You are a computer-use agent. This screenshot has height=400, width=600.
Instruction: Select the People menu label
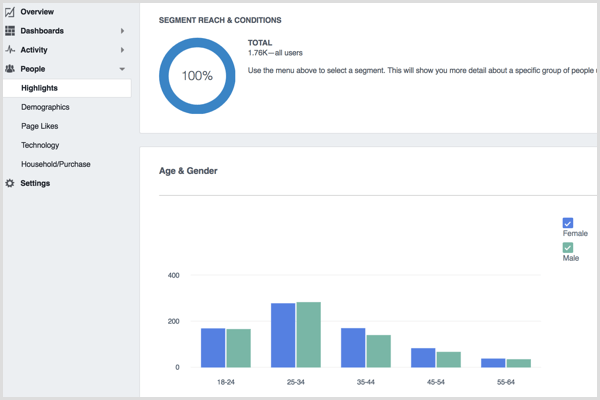coord(33,69)
